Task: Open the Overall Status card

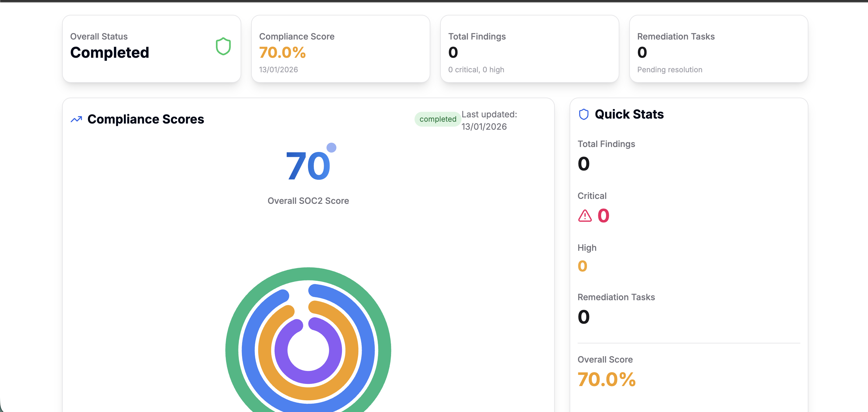Action: [151, 49]
